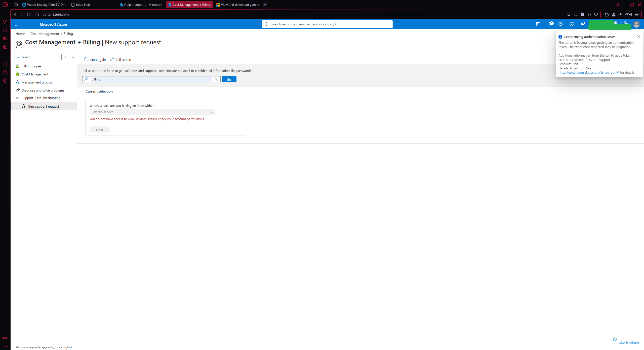Open the Azure Cloud Shell icon
The width and height of the screenshot is (644, 350).
(x=538, y=24)
